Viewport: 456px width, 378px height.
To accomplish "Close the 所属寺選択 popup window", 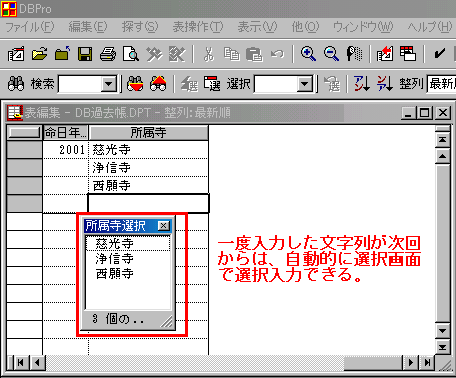I will point(163,226).
